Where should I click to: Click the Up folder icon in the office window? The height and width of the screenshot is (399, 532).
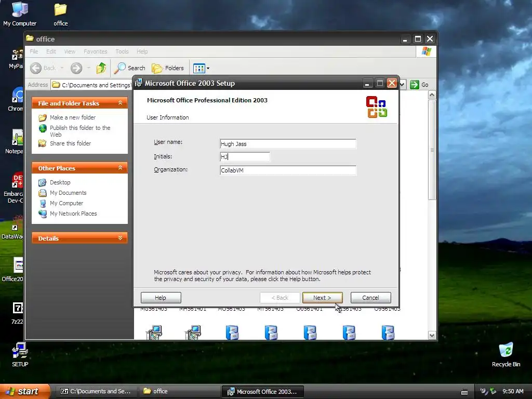click(101, 68)
